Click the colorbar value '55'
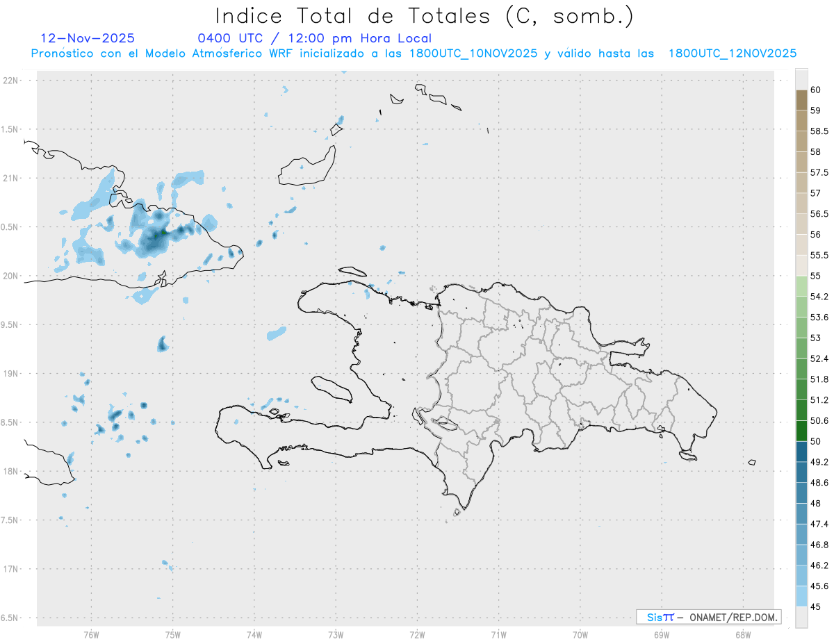The height and width of the screenshot is (644, 834). pyautogui.click(x=815, y=276)
